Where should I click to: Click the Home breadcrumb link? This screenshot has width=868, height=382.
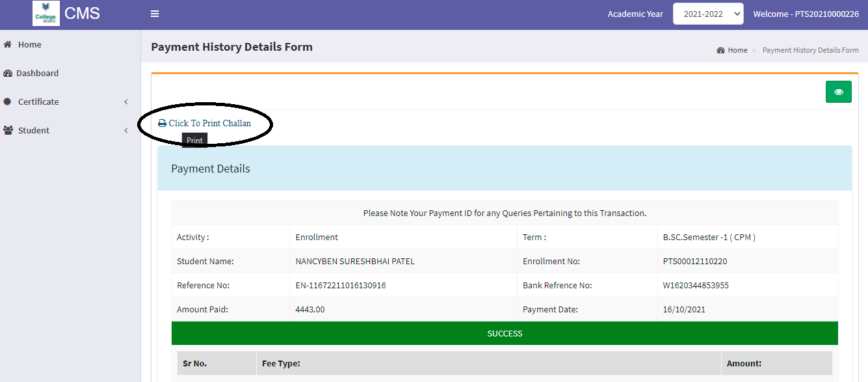tap(737, 51)
